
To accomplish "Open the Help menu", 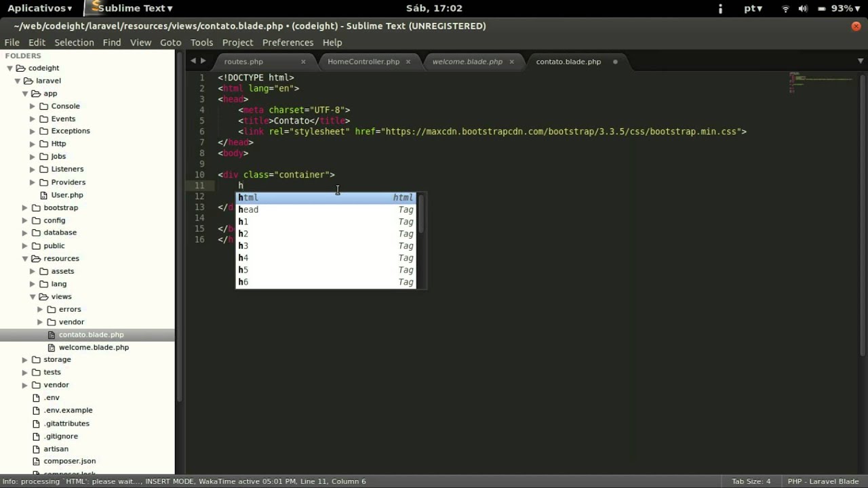I will point(332,42).
